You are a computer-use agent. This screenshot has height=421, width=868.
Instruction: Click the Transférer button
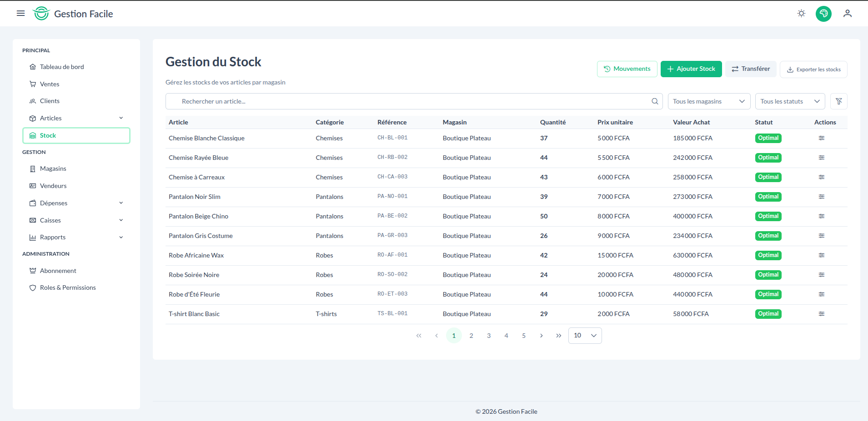click(x=751, y=69)
